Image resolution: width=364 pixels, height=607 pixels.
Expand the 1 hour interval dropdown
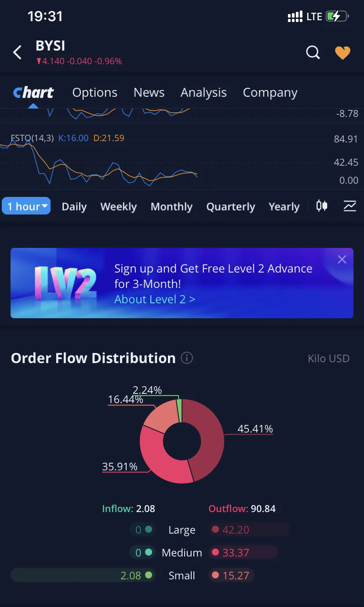click(x=26, y=206)
